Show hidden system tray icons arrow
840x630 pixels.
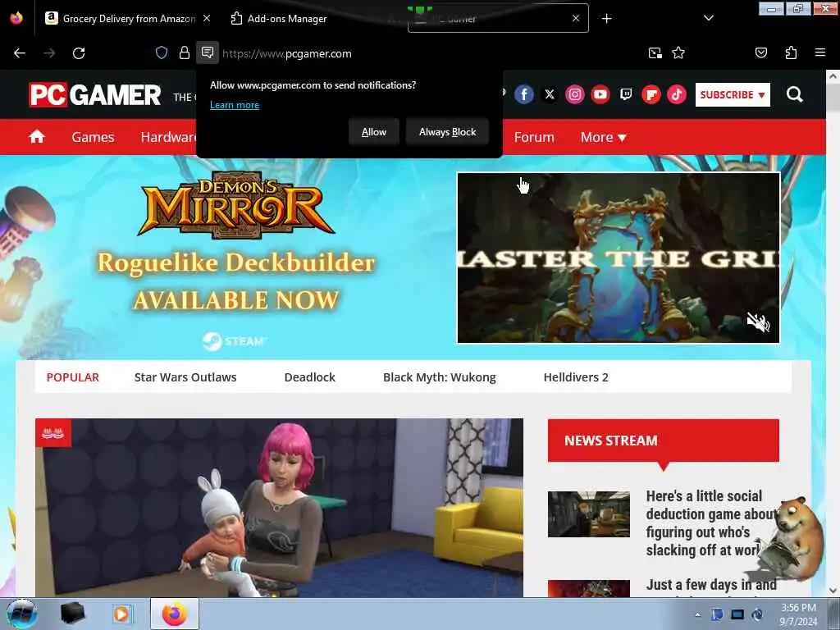click(x=697, y=614)
